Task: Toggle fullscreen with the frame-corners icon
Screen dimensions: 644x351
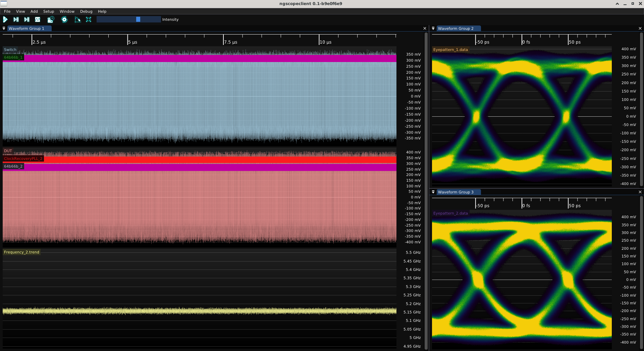Action: (89, 19)
